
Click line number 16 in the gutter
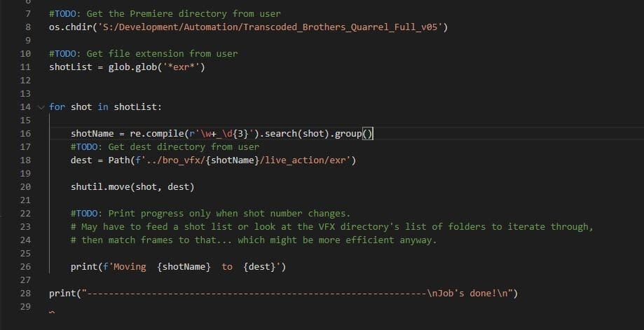[x=26, y=134]
